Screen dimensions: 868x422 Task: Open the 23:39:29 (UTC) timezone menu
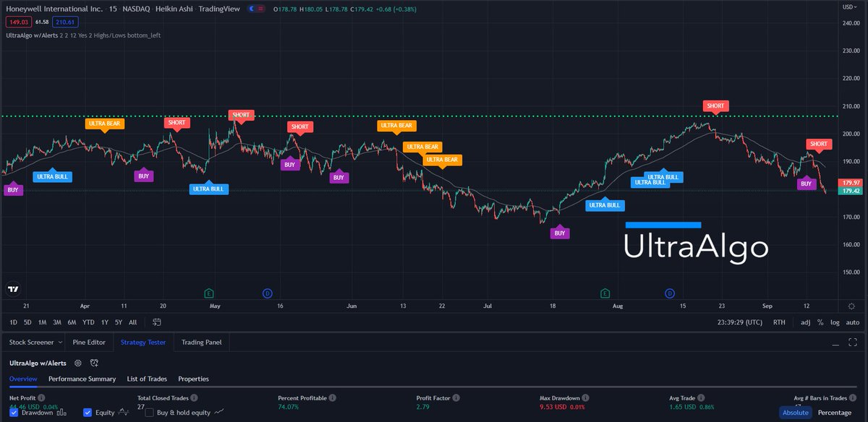pos(740,322)
